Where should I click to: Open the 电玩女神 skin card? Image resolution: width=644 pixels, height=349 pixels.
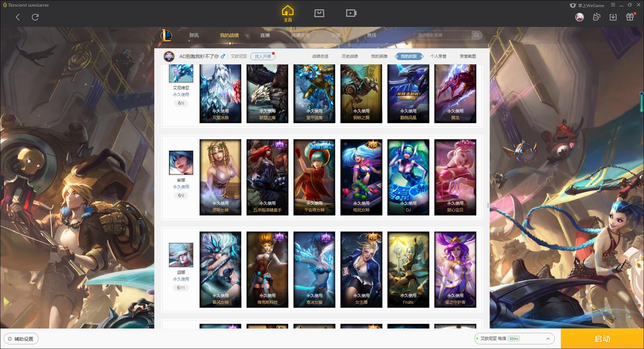361,177
